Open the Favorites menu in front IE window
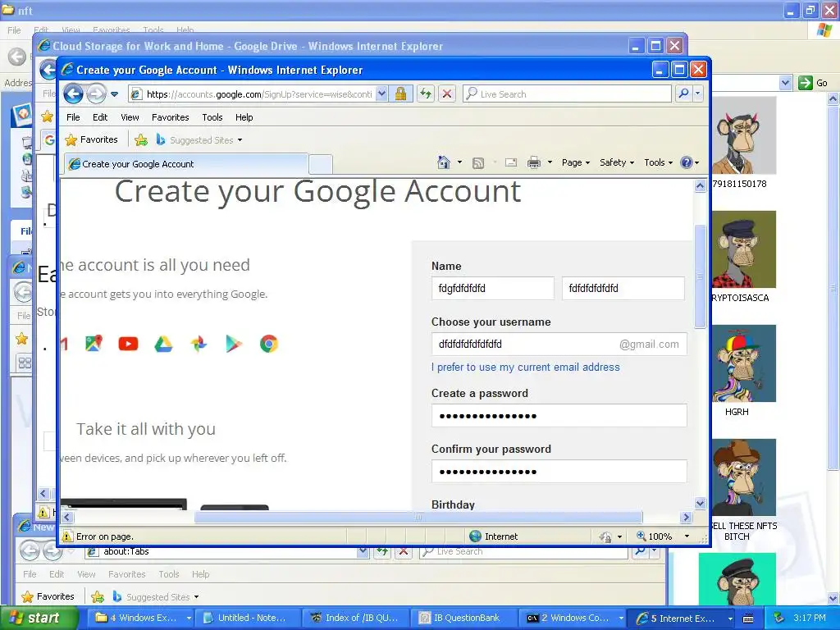This screenshot has height=630, width=840. click(171, 117)
